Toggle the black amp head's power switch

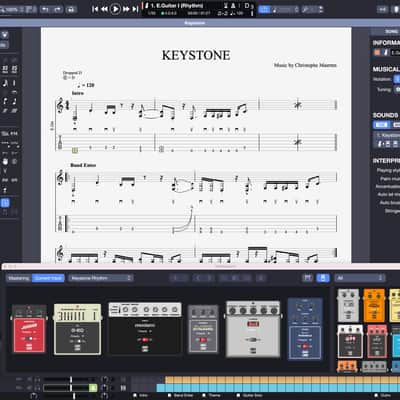point(145,340)
